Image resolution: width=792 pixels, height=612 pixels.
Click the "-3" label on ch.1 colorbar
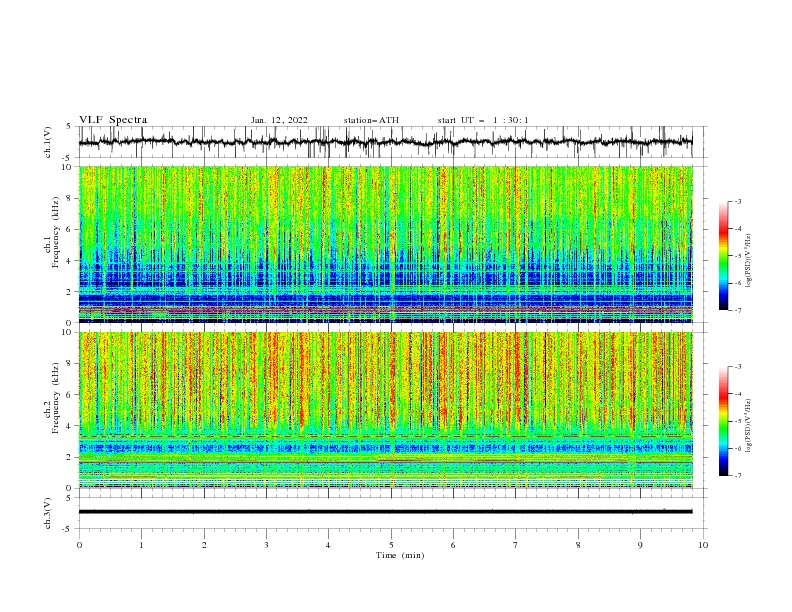(x=738, y=201)
